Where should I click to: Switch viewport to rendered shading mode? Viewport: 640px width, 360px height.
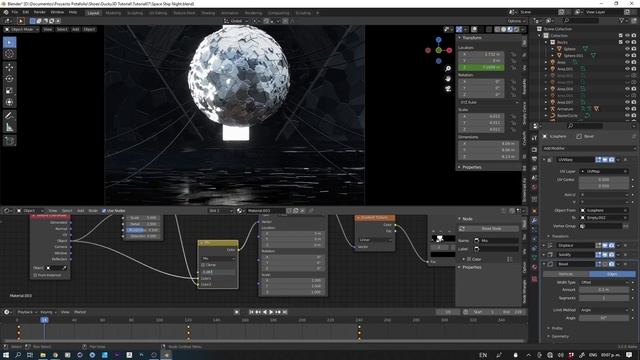[x=516, y=29]
